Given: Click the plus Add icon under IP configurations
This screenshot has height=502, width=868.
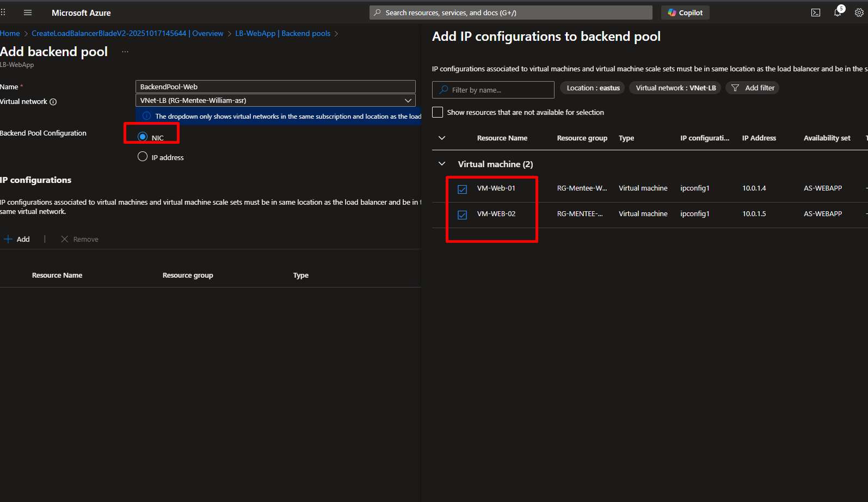Looking at the screenshot, I should [x=8, y=239].
